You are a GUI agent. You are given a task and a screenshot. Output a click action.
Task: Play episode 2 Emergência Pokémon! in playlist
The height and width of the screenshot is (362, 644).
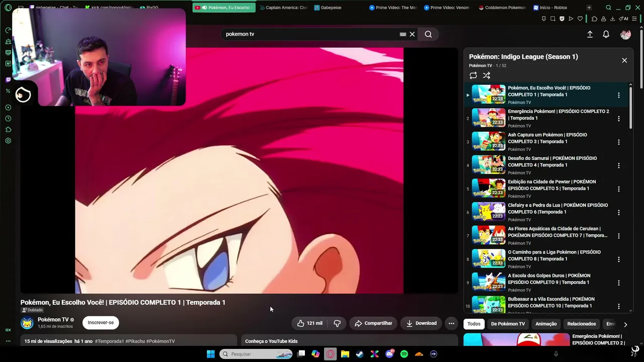point(547,118)
